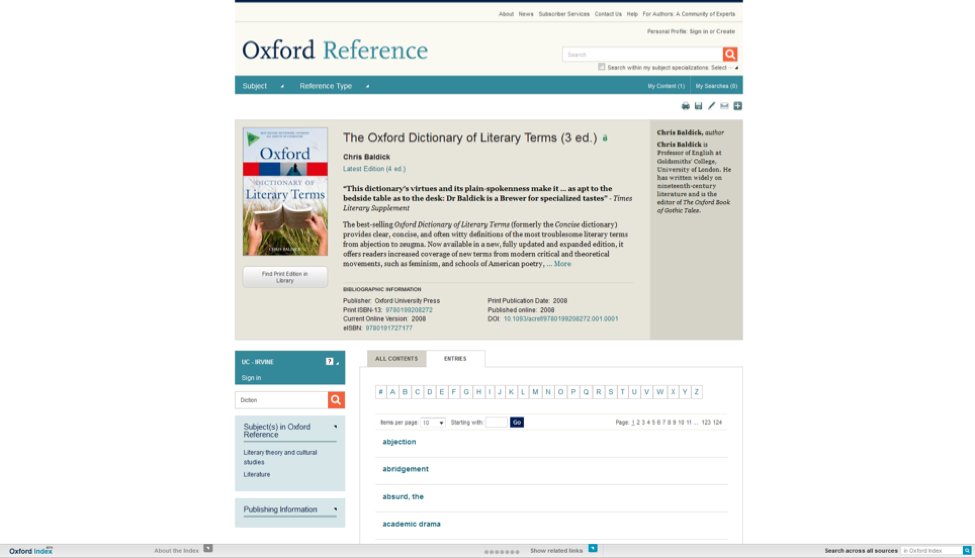Open Literary theory and cultural studies subject
975x558 pixels.
pos(280,457)
